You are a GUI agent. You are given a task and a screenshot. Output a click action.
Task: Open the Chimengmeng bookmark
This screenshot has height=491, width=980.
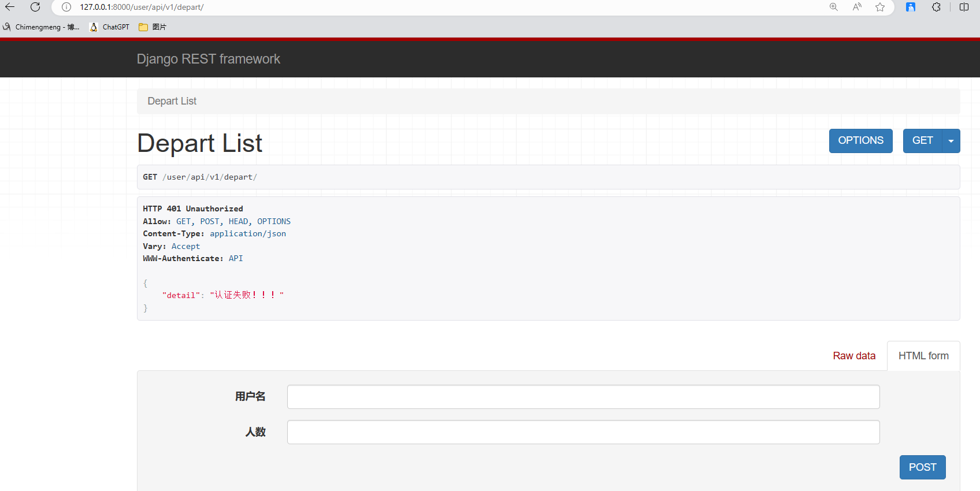[x=41, y=27]
